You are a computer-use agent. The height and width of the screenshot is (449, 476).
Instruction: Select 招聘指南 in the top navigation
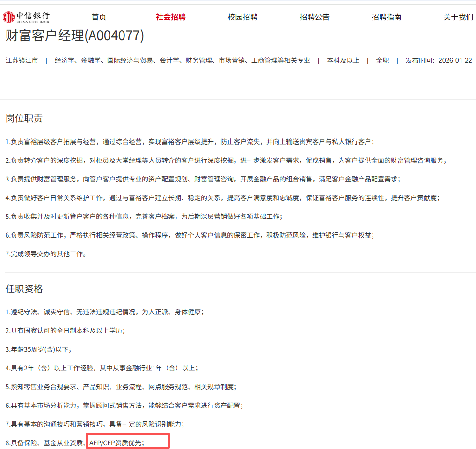point(386,17)
